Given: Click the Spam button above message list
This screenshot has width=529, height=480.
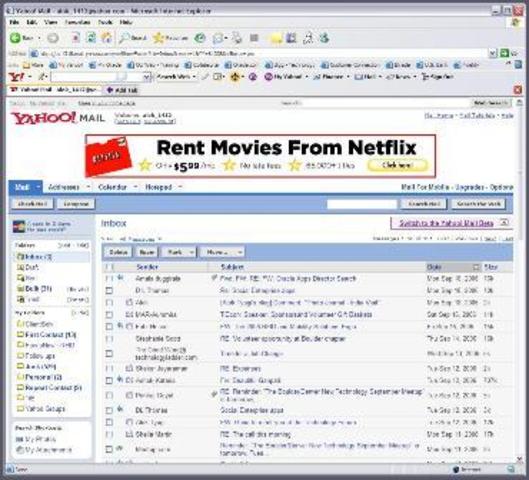Looking at the screenshot, I should (x=147, y=252).
